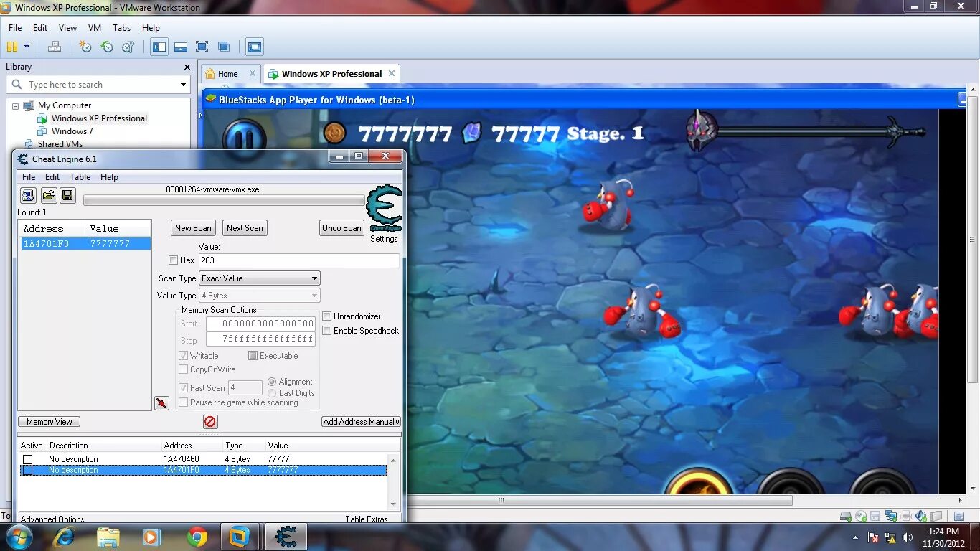Click VMware console view toolbar icon

click(x=255, y=47)
